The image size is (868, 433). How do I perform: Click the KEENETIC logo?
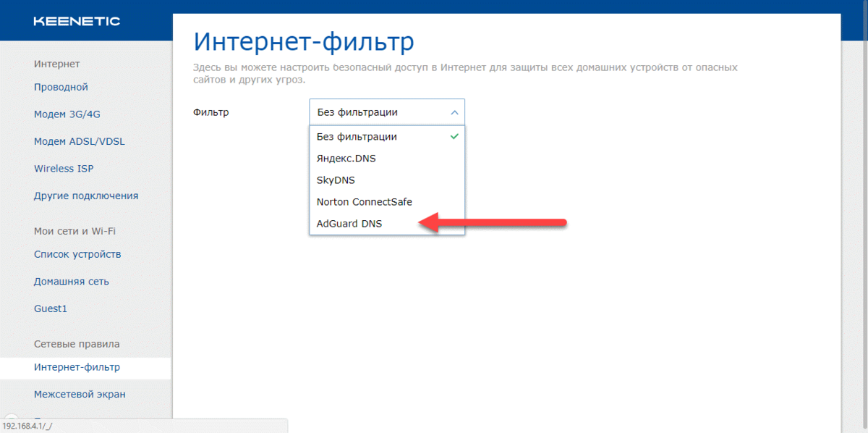pyautogui.click(x=77, y=21)
